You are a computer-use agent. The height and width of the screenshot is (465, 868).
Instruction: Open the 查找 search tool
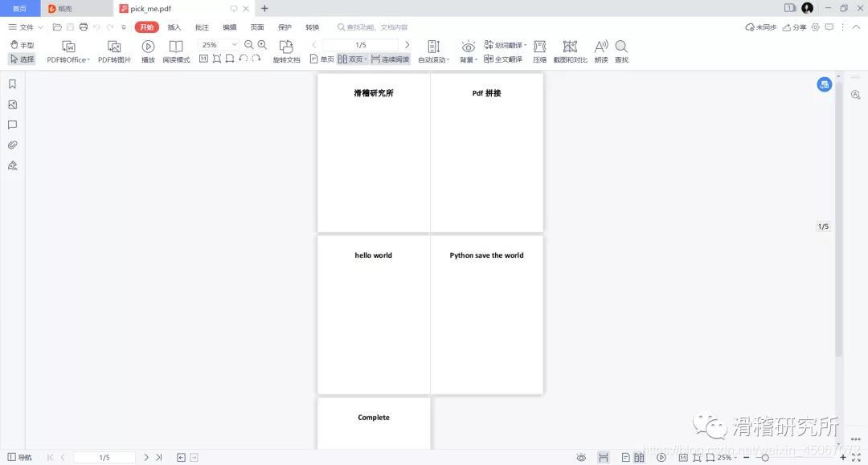(620, 51)
